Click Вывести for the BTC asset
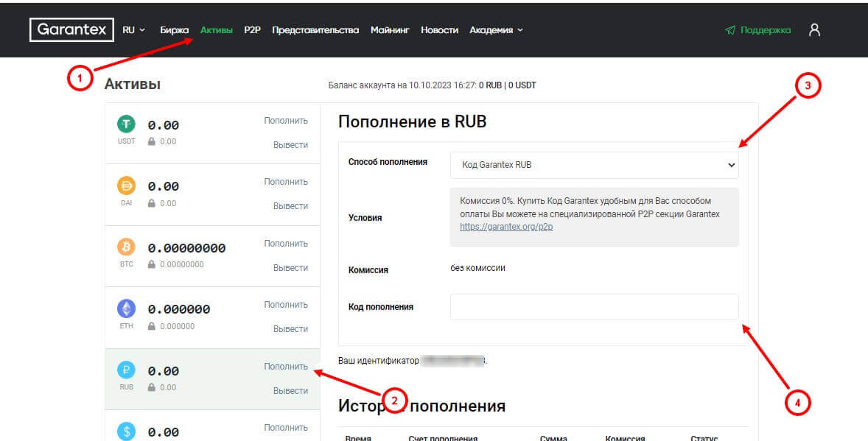This screenshot has width=868, height=441. point(290,268)
